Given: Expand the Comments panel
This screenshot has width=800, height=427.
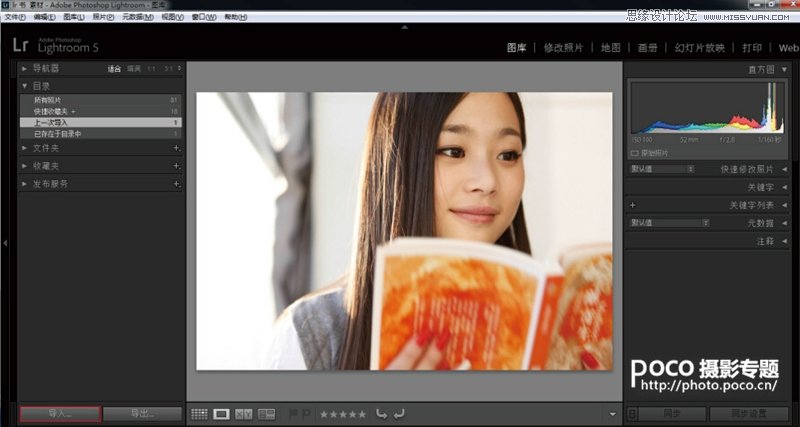Looking at the screenshot, I should click(784, 241).
